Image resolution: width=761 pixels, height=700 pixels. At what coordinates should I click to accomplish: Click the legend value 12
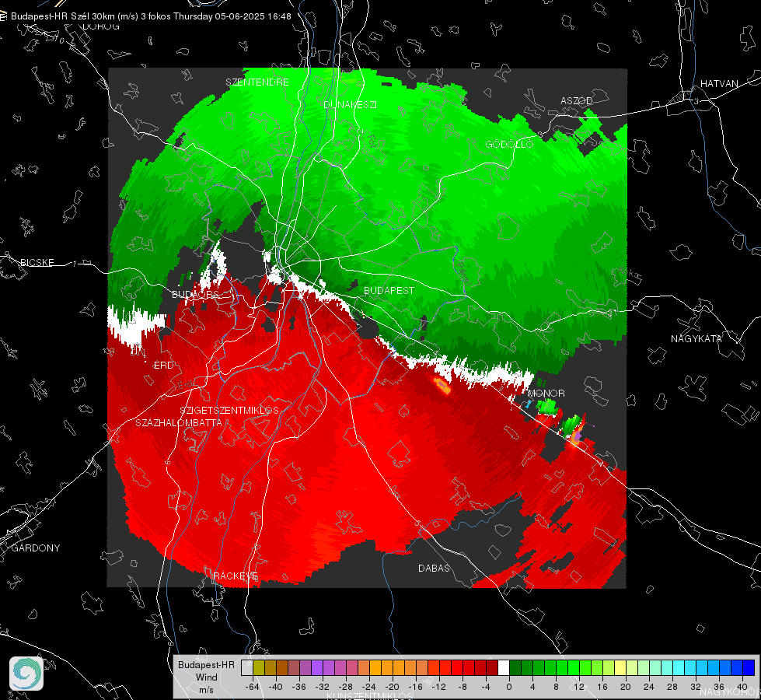579,687
